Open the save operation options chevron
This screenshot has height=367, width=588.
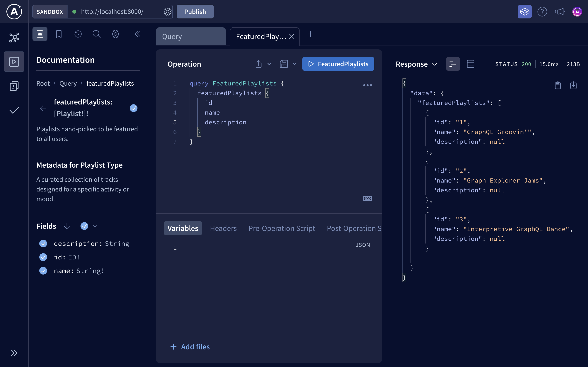coord(294,64)
